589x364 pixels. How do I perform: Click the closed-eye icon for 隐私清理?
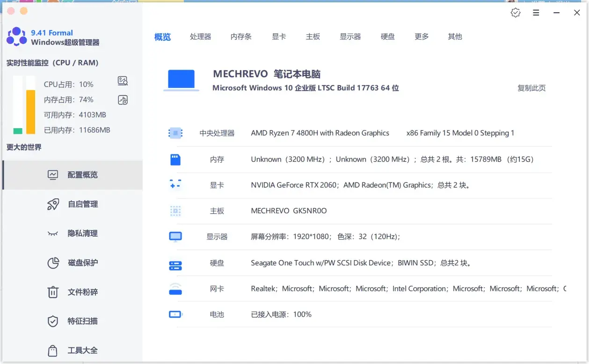(x=53, y=233)
